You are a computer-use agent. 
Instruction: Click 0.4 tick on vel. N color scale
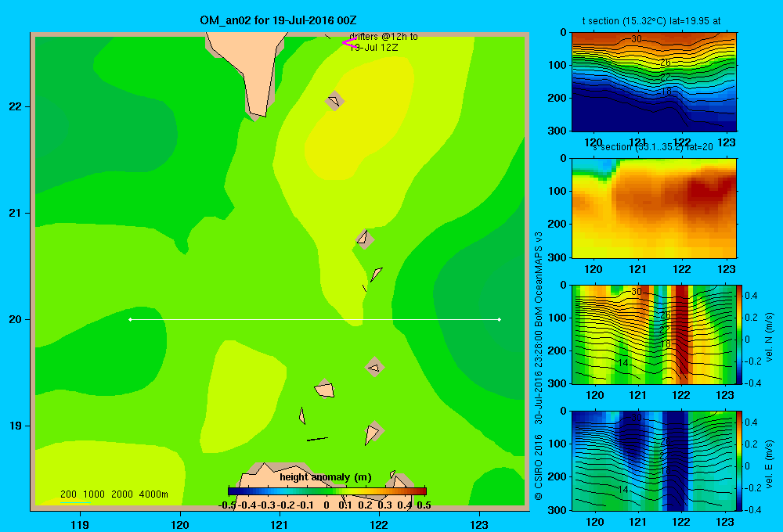coord(751,296)
